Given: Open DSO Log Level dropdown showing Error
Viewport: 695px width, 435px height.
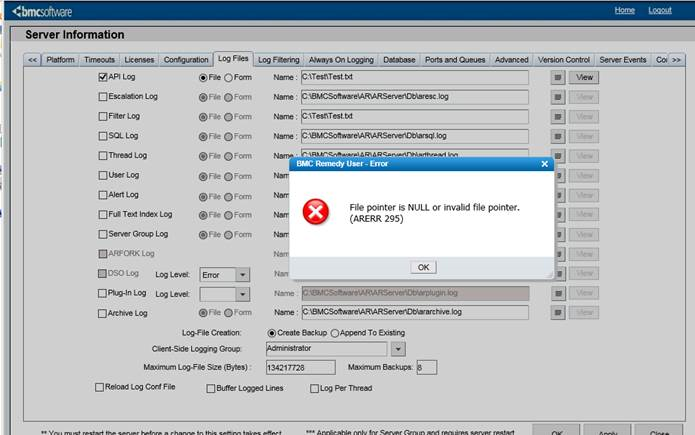Looking at the screenshot, I should 242,275.
